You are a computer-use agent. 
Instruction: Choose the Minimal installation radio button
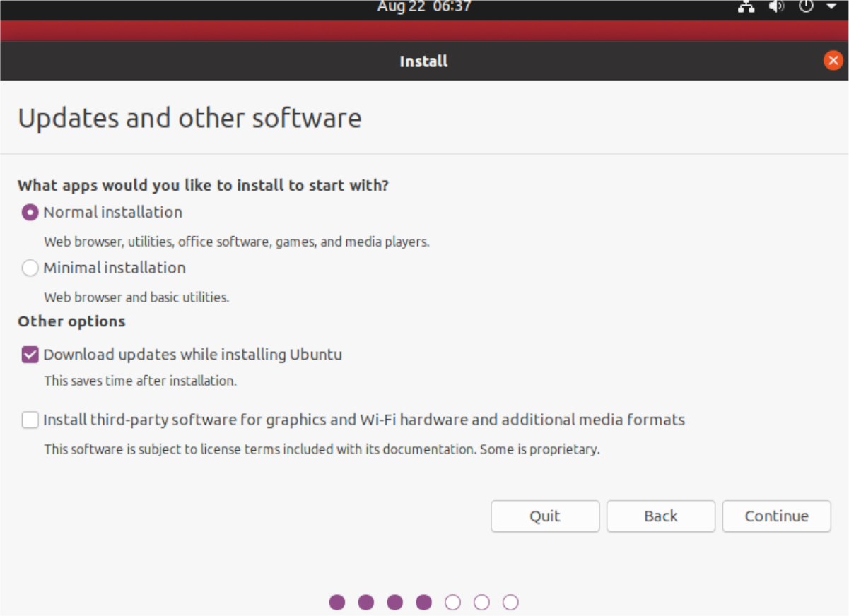(30, 268)
